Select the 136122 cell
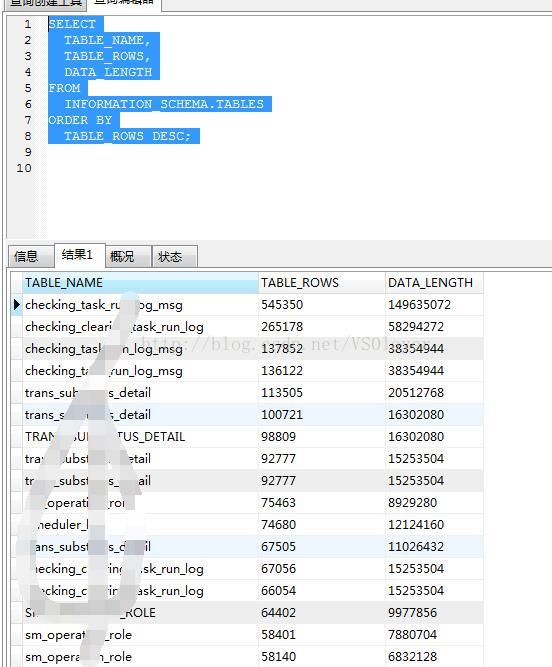 321,371
